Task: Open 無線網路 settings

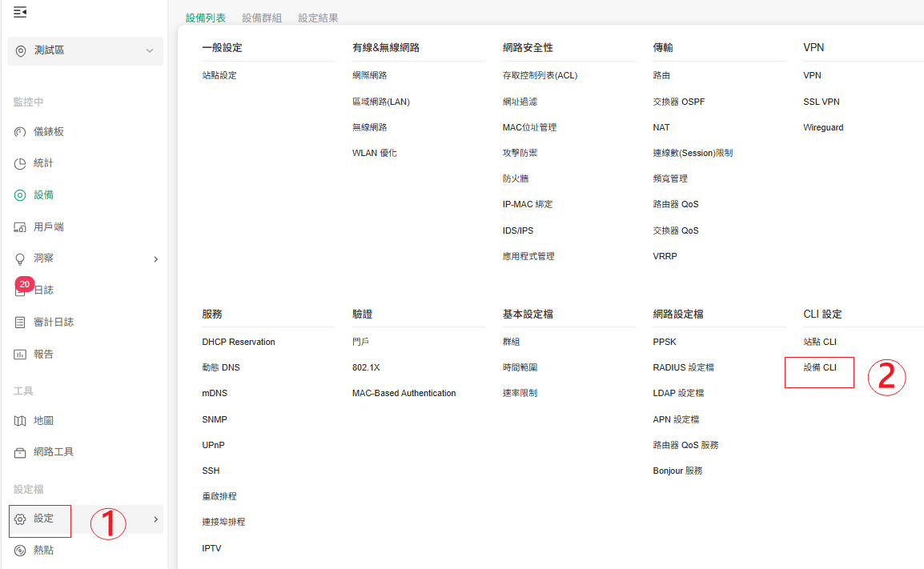Action: click(x=369, y=127)
